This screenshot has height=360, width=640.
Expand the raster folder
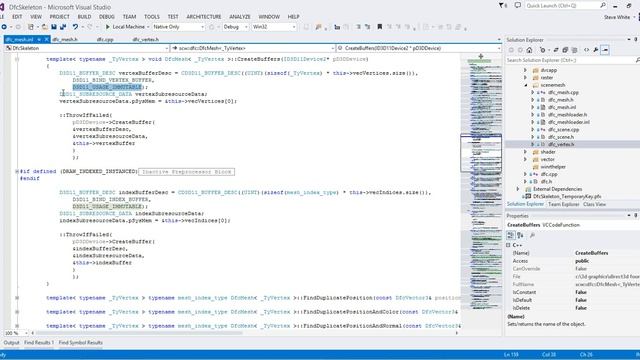tap(526, 78)
